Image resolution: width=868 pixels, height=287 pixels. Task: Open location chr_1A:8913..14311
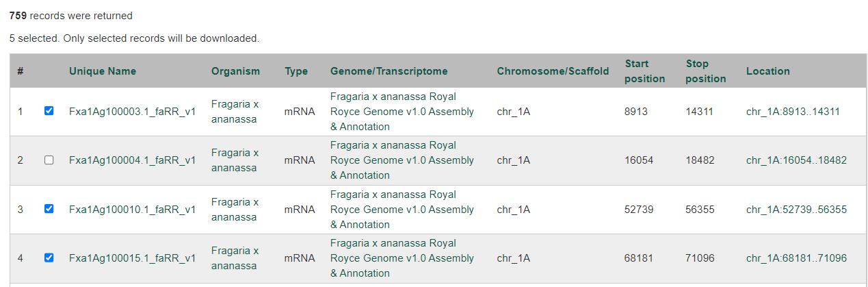coord(793,112)
